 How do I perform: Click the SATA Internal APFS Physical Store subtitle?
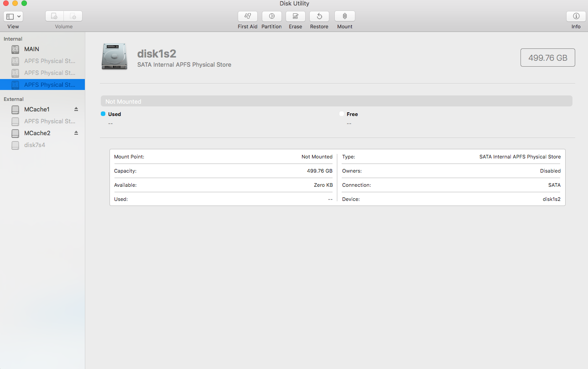[184, 65]
